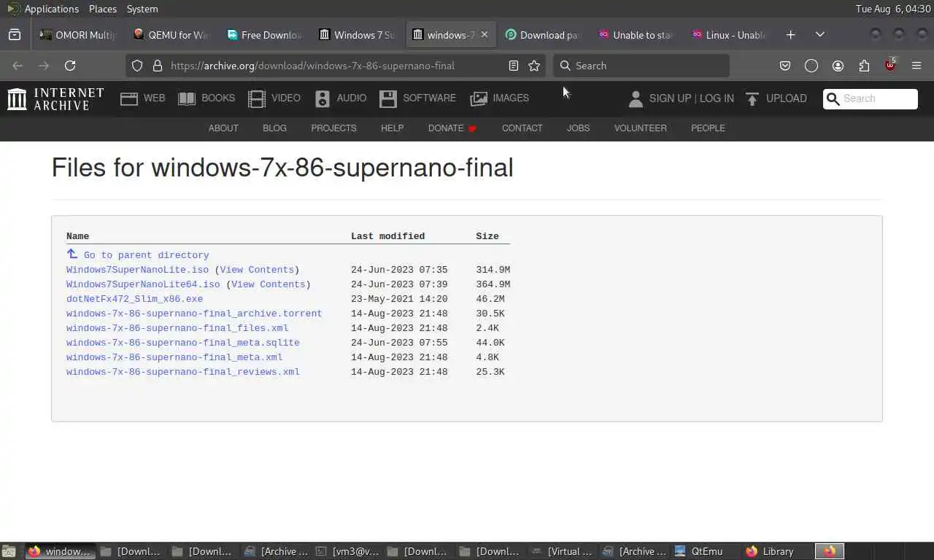This screenshot has height=560, width=934.
Task: Open the PEOPLE link
Action: 708,128
